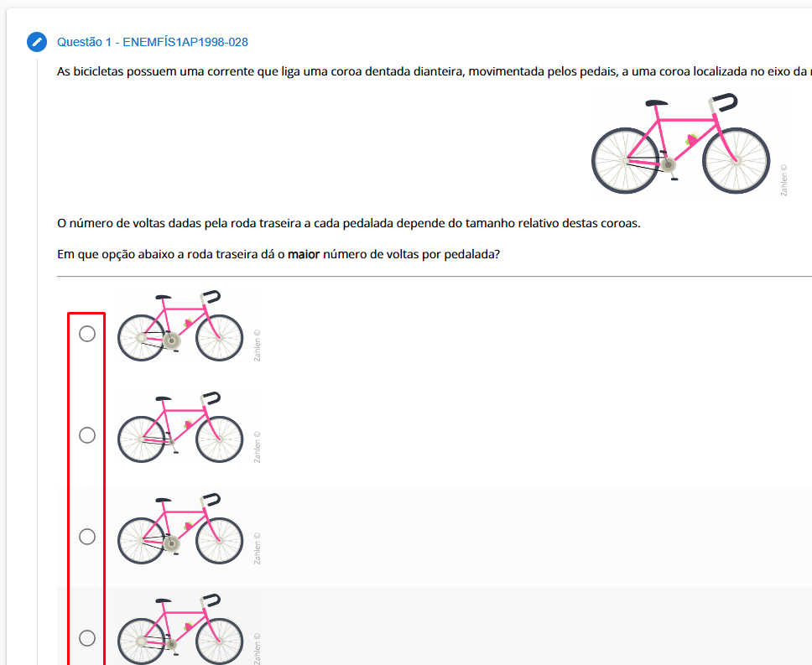The image size is (812, 665).
Task: Click the bicycle image in the second option
Action: 180,429
